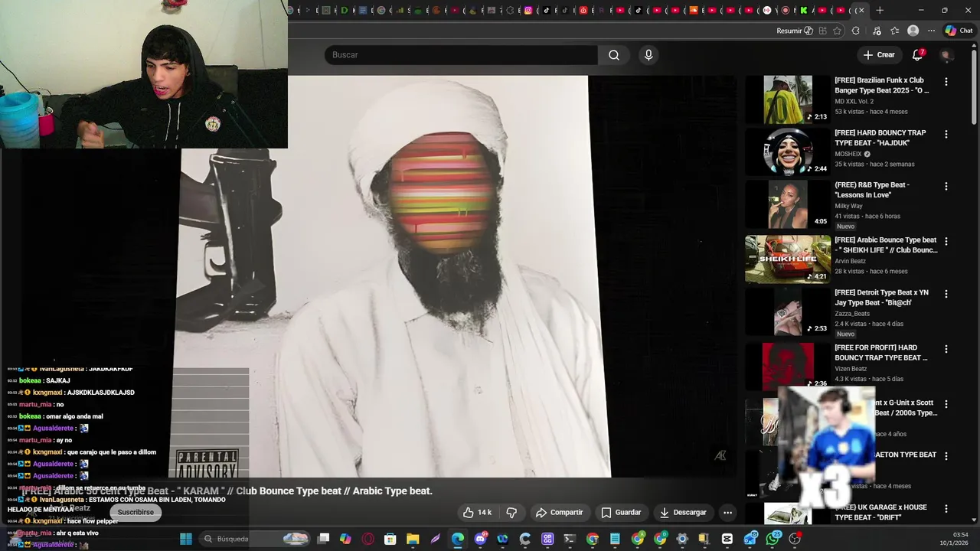Open options for G-Unit x Scott video

click(x=946, y=404)
